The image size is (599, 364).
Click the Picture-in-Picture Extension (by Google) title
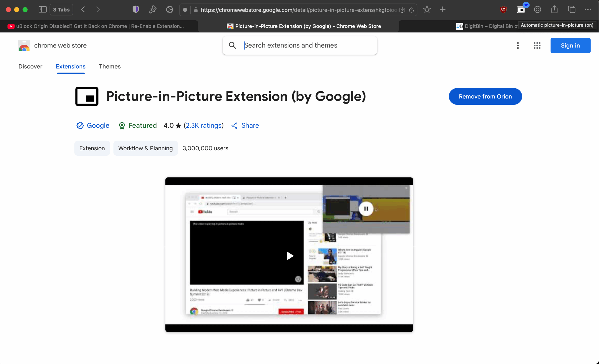point(236,96)
